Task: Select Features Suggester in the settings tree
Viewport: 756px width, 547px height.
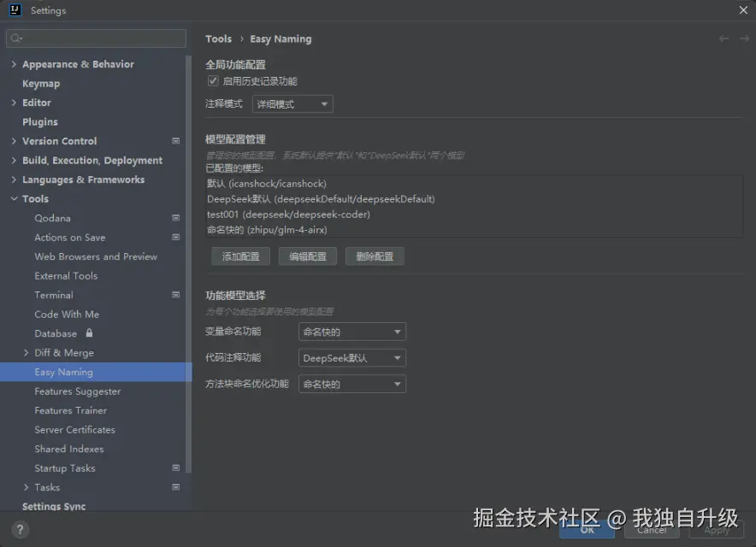Action: (x=78, y=391)
